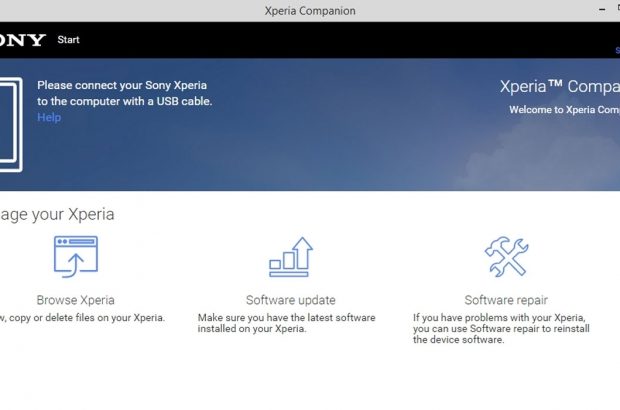Select the Software repair label
This screenshot has width=620, height=410.
click(506, 300)
